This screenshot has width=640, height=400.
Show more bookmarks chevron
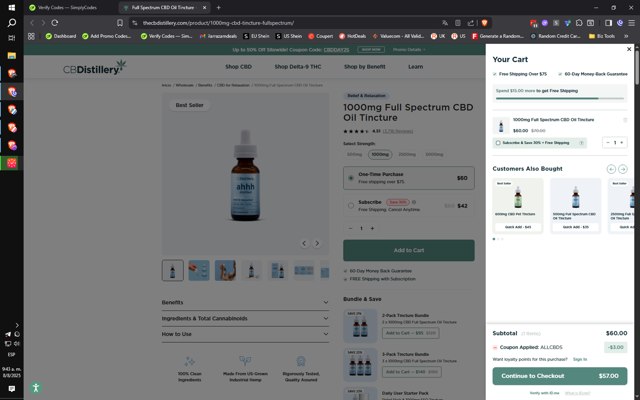click(x=626, y=36)
